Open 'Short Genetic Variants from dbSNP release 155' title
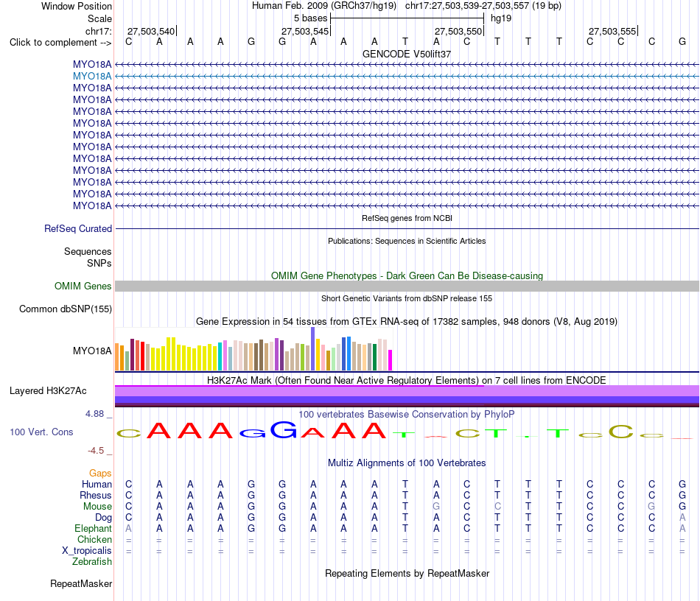Screen dimensions: 700x601 click(407, 298)
